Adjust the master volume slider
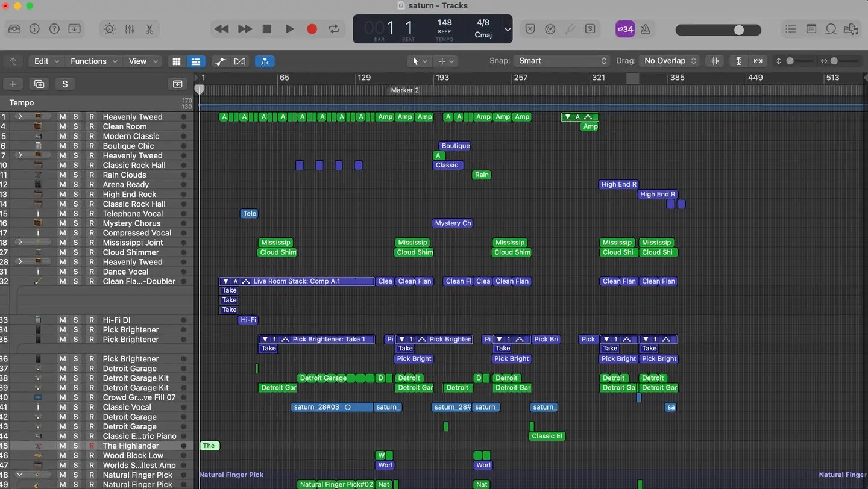This screenshot has width=868, height=489. point(718,30)
